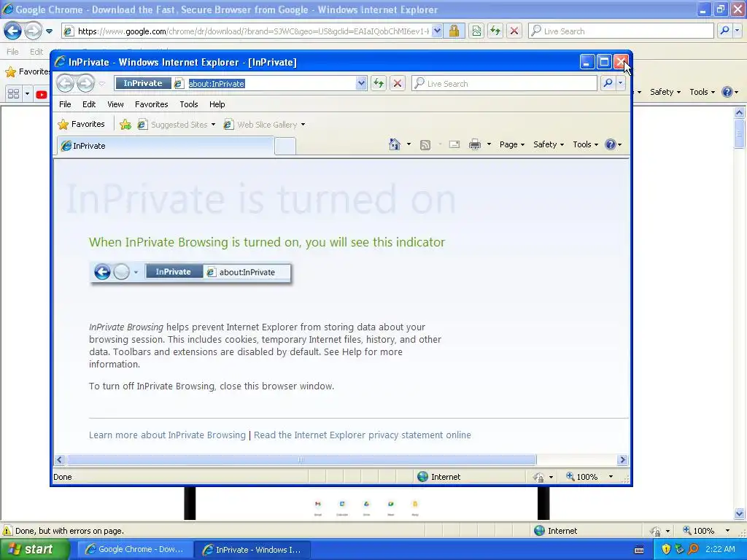Open Home icon in InPrivate command bar
This screenshot has height=560, width=747.
click(395, 144)
